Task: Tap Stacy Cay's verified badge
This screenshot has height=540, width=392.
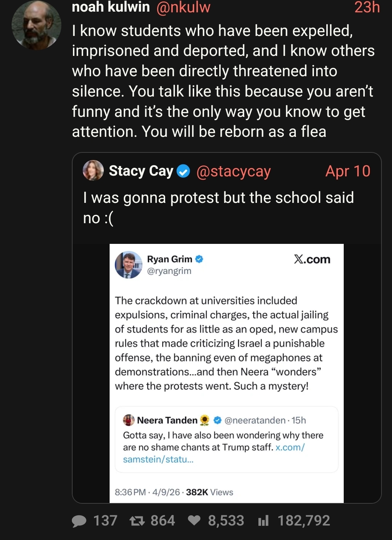Action: click(x=183, y=171)
